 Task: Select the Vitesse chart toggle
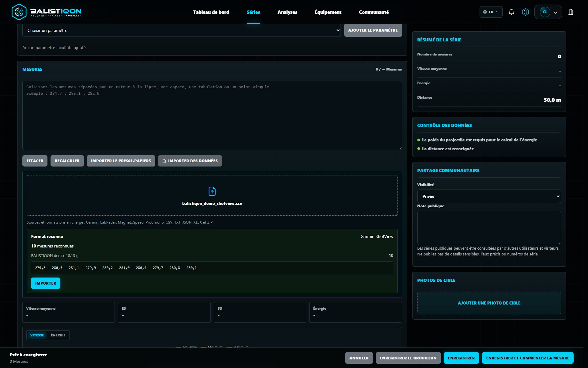point(37,335)
